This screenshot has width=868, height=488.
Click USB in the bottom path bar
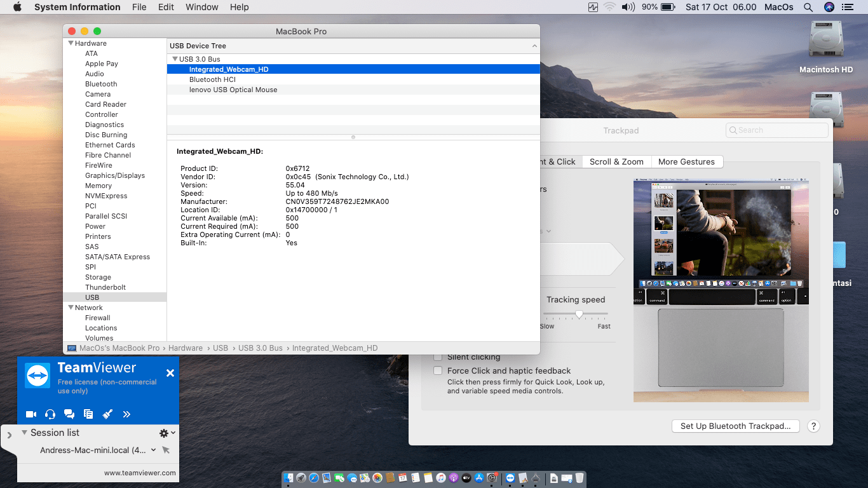[220, 348]
